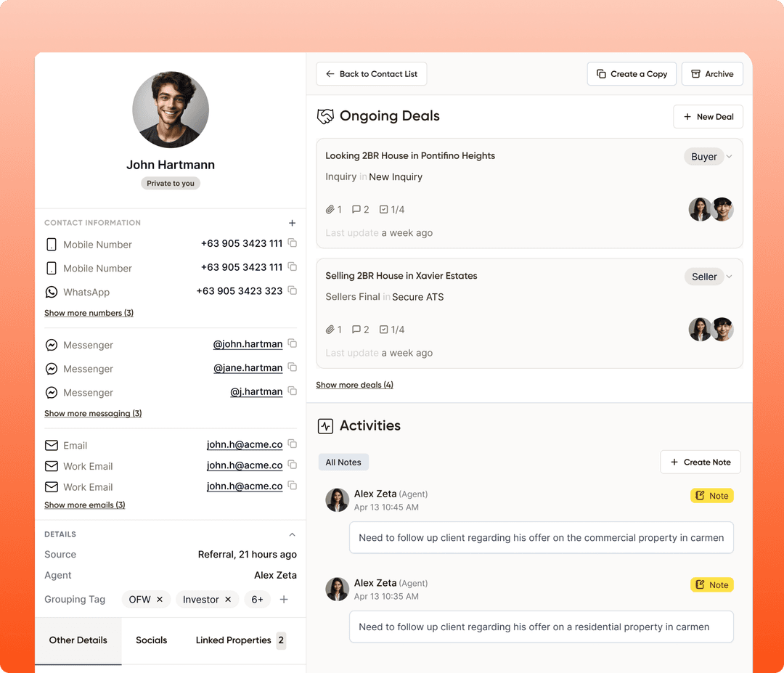This screenshot has height=673, width=784.
Task: Open note about a residential property in carmen
Action: pyautogui.click(x=542, y=627)
